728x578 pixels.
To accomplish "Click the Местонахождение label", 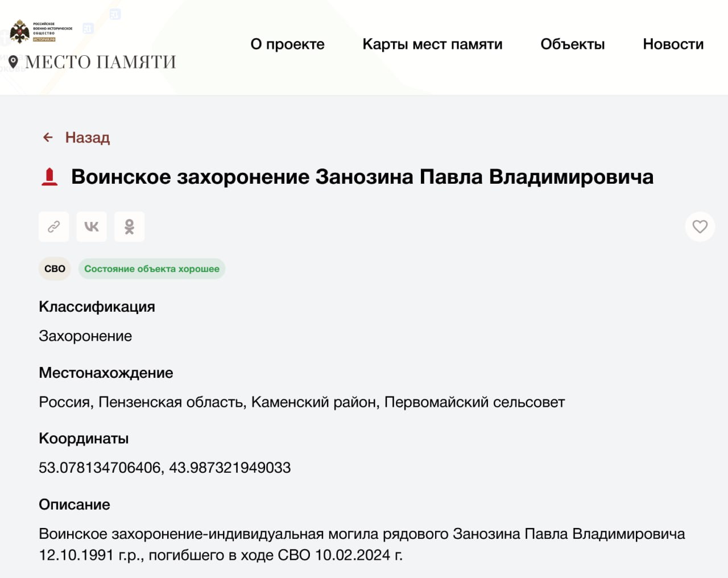I will click(x=106, y=373).
